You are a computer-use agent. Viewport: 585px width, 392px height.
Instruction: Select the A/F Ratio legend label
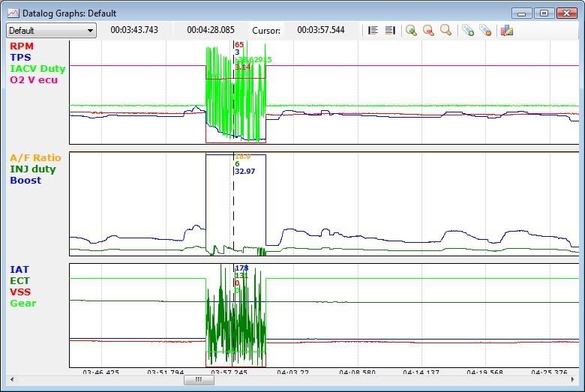point(35,157)
